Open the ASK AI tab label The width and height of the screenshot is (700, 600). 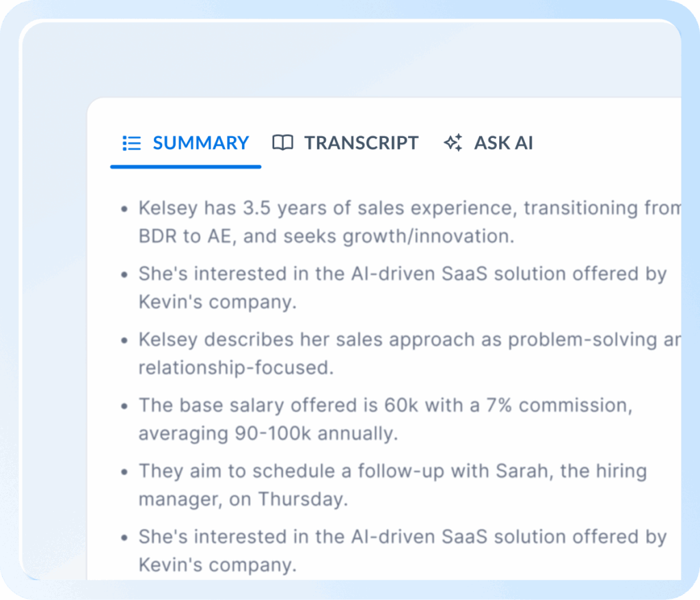(x=503, y=143)
